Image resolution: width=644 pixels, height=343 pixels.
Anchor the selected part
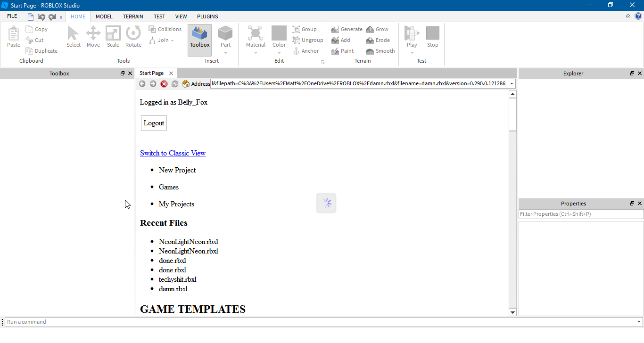(x=306, y=51)
